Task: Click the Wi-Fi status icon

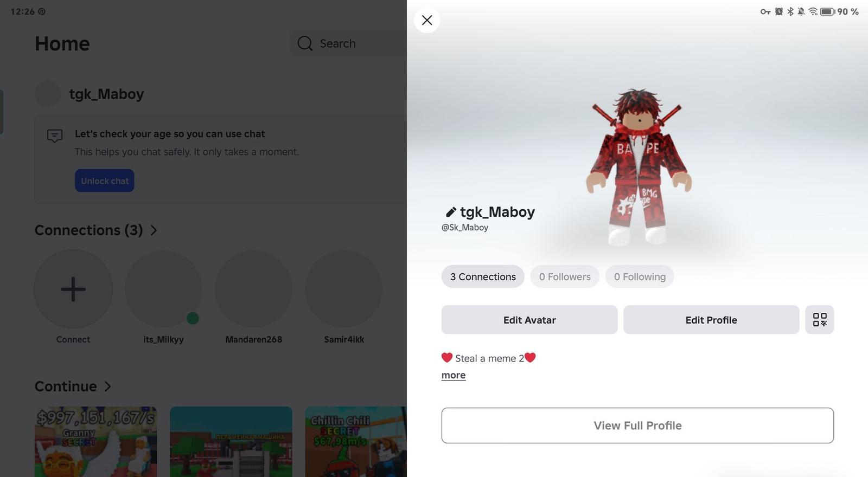Action: tap(813, 11)
